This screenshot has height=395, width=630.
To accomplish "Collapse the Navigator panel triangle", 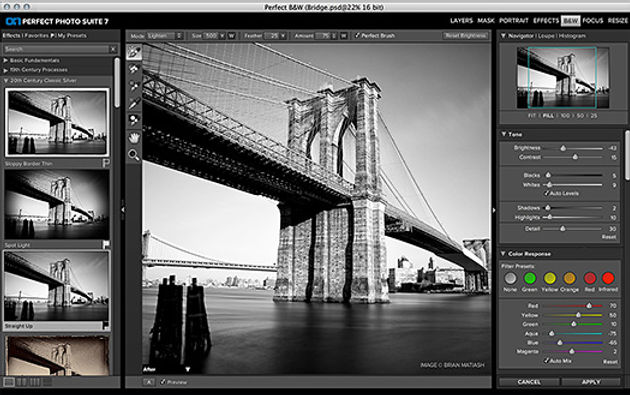I will [x=503, y=36].
